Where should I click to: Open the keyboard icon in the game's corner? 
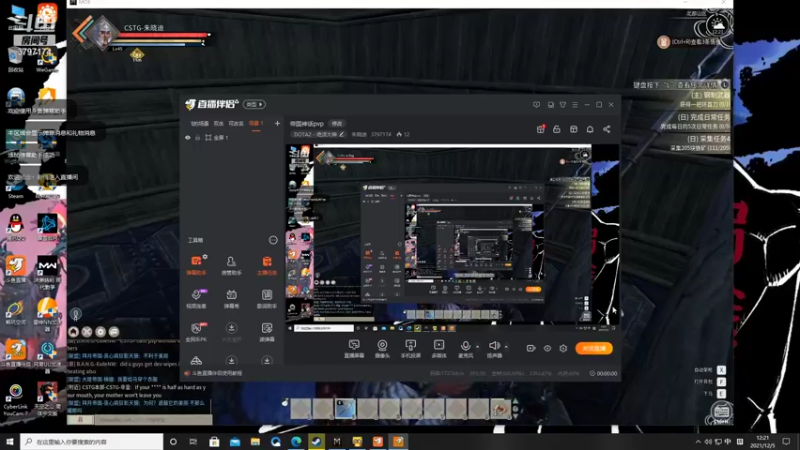[721, 411]
